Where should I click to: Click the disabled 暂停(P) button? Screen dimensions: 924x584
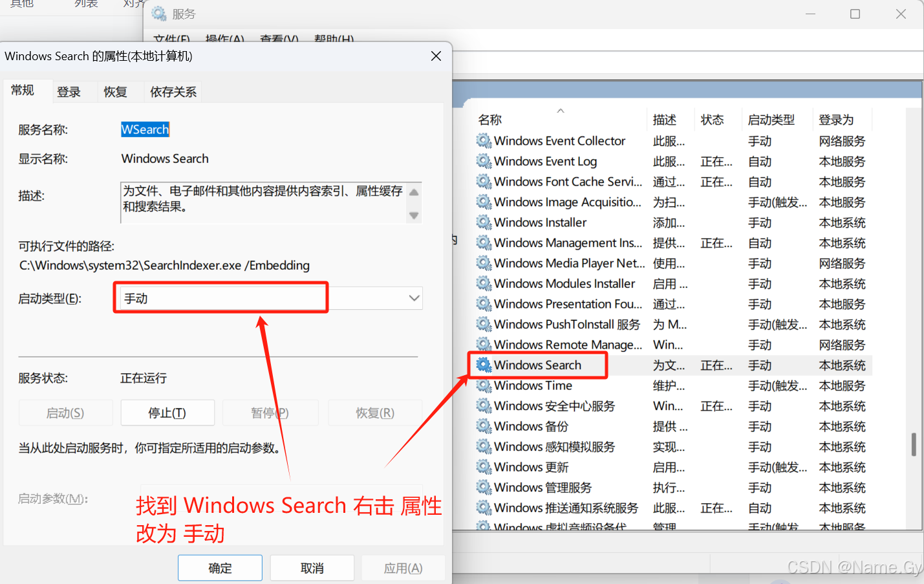pyautogui.click(x=270, y=413)
